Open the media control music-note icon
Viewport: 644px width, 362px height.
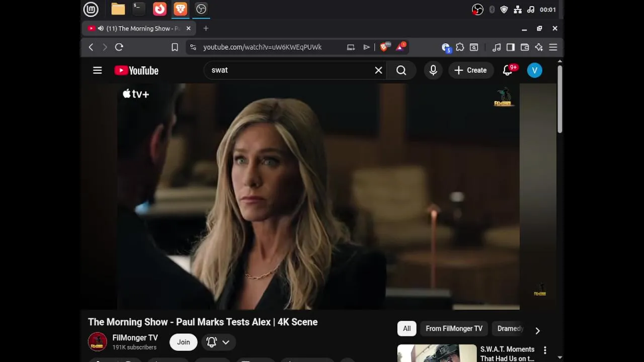[x=497, y=47]
